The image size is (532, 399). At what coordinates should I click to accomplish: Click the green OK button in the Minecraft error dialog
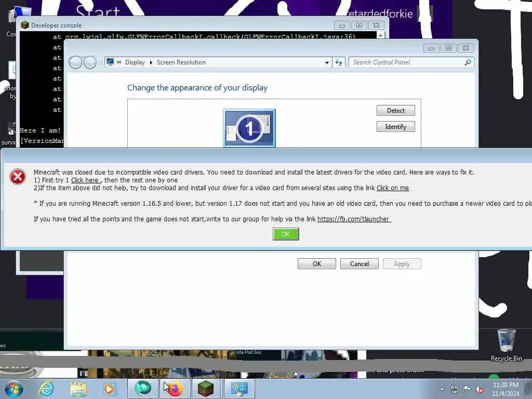[286, 234]
